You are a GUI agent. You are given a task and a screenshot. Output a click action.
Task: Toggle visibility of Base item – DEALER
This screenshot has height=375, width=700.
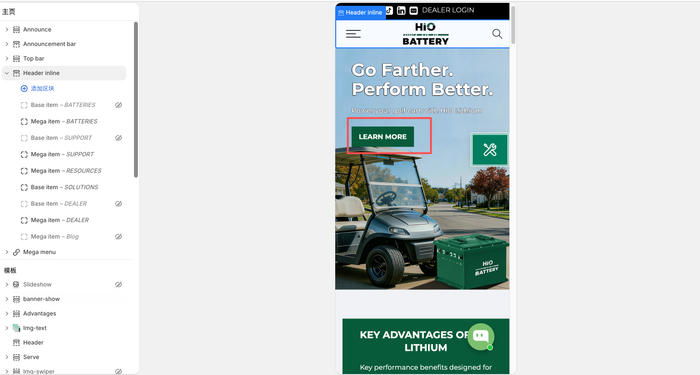pos(118,204)
